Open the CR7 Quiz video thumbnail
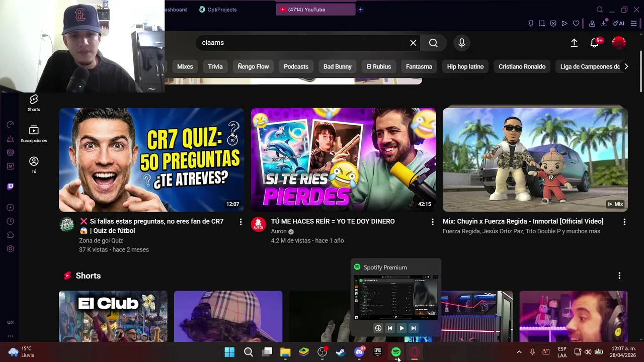Viewport: 644px width, 362px height. [151, 160]
